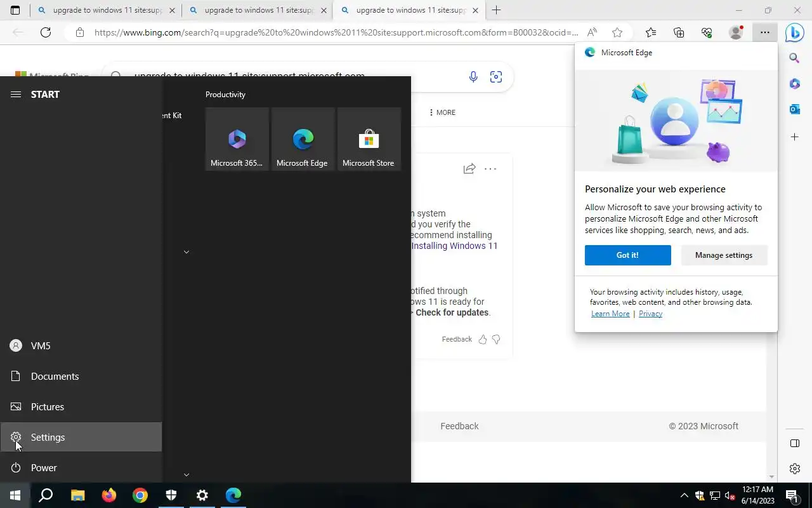Open the VM5 user account menu

81,345
